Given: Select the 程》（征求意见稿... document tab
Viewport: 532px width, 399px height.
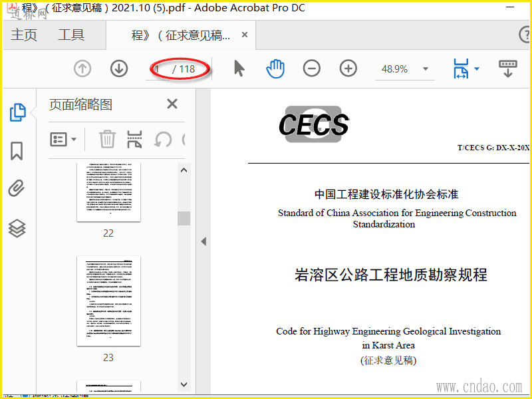Looking at the screenshot, I should coord(180,35).
